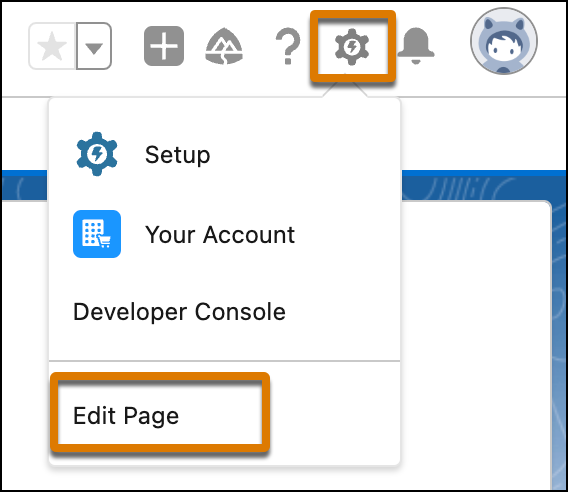Open the user profile avatar
This screenshot has width=568, height=492.
504,41
